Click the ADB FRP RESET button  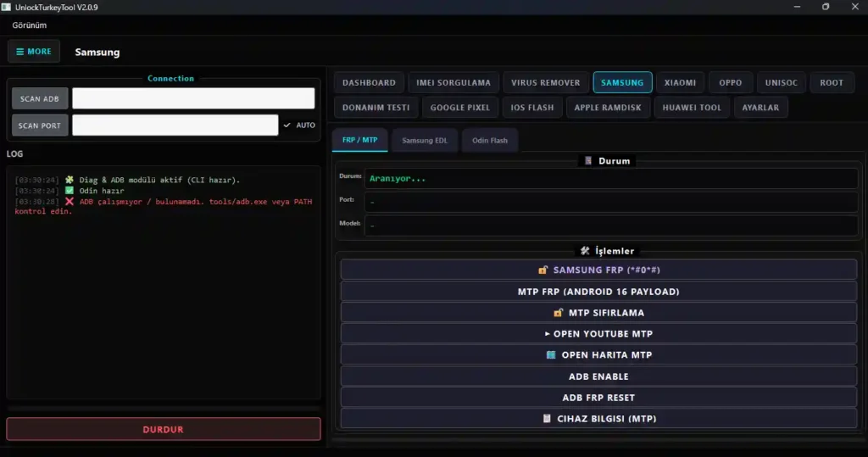[x=598, y=397]
